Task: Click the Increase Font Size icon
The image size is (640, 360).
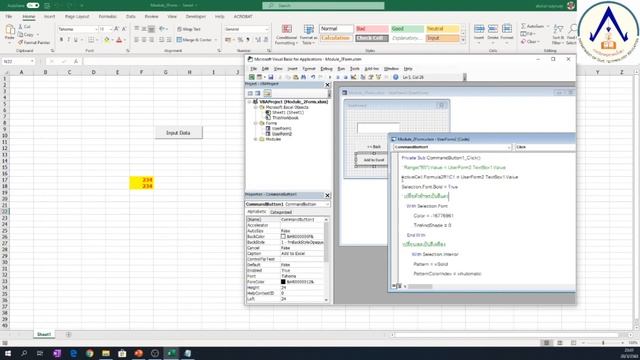Action: click(116, 29)
